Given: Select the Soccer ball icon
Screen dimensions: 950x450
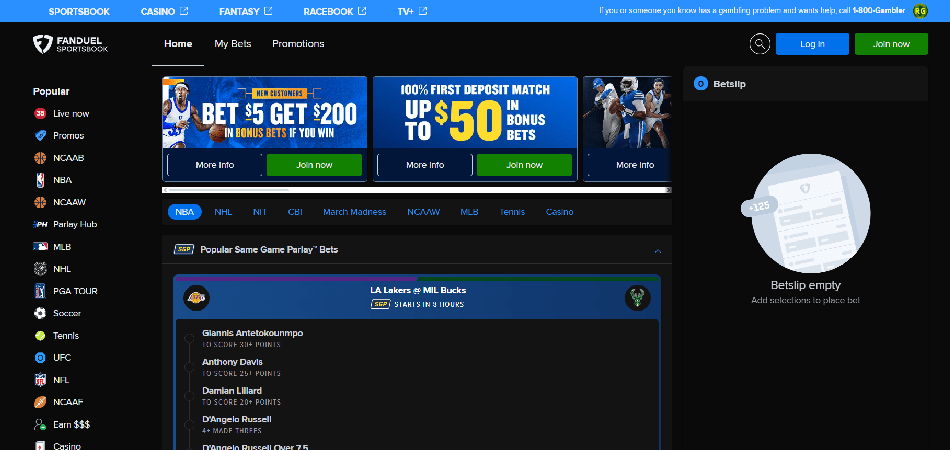Looking at the screenshot, I should coord(40,313).
